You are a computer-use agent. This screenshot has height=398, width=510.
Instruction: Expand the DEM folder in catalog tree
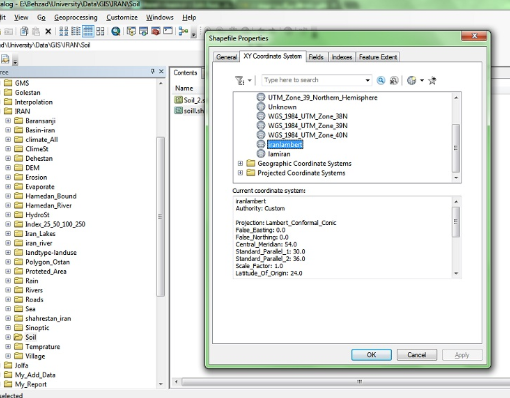8,167
